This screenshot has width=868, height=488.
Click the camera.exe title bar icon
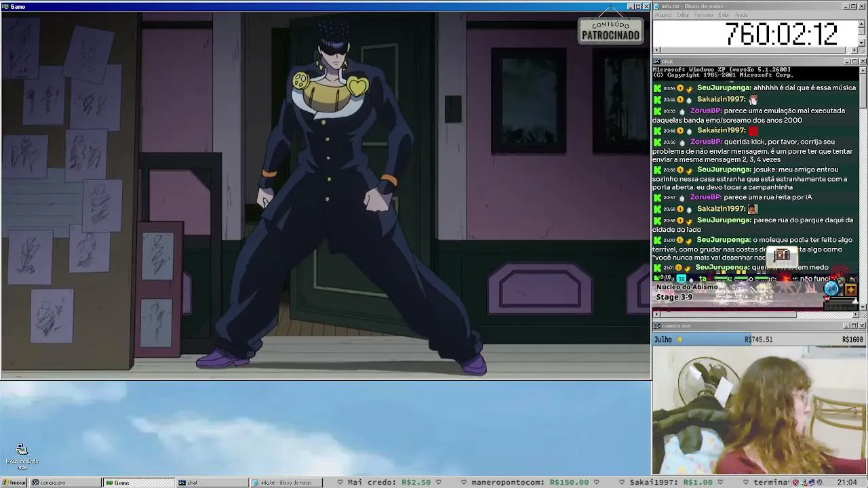click(656, 326)
